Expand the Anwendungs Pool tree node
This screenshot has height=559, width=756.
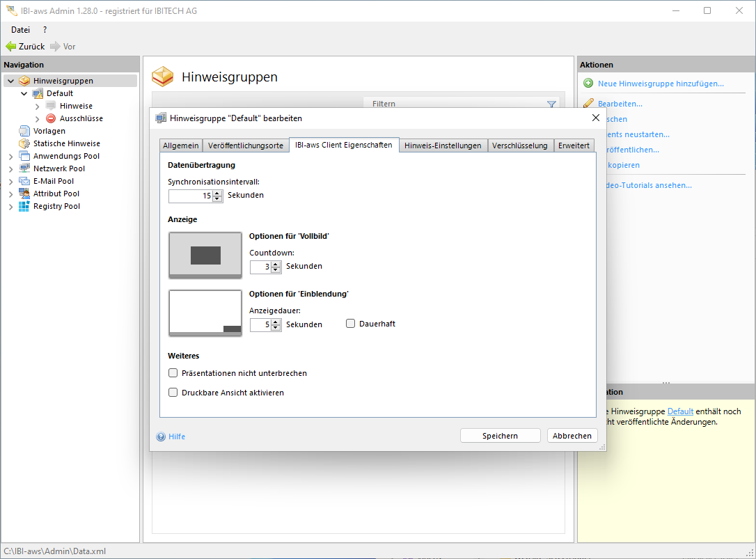coord(10,156)
